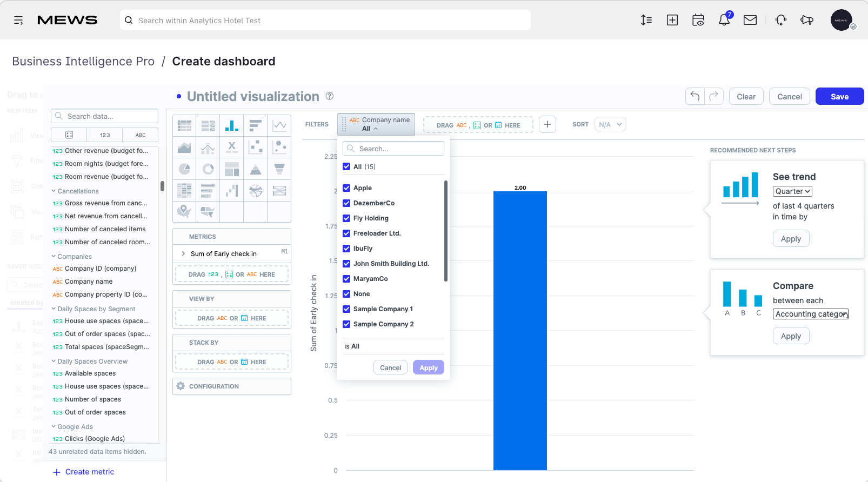The image size is (868, 482).
Task: Open the notifications bell
Action: tap(724, 20)
